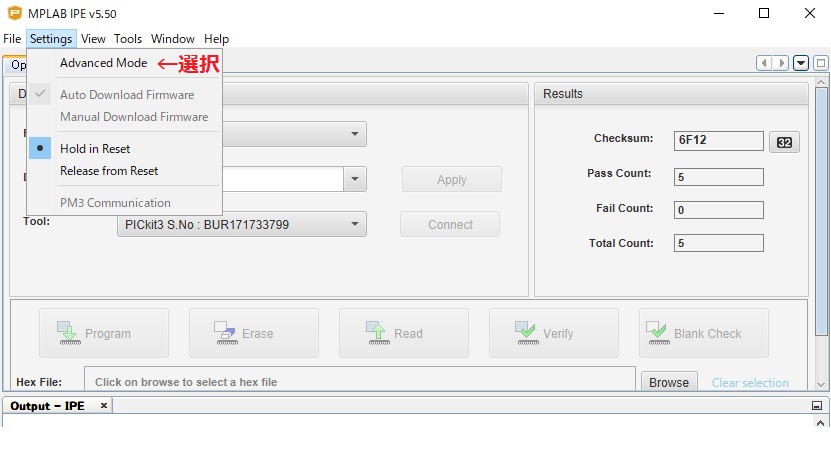This screenshot has height=475, width=831.
Task: Click the Checksum label
Action: pos(623,138)
